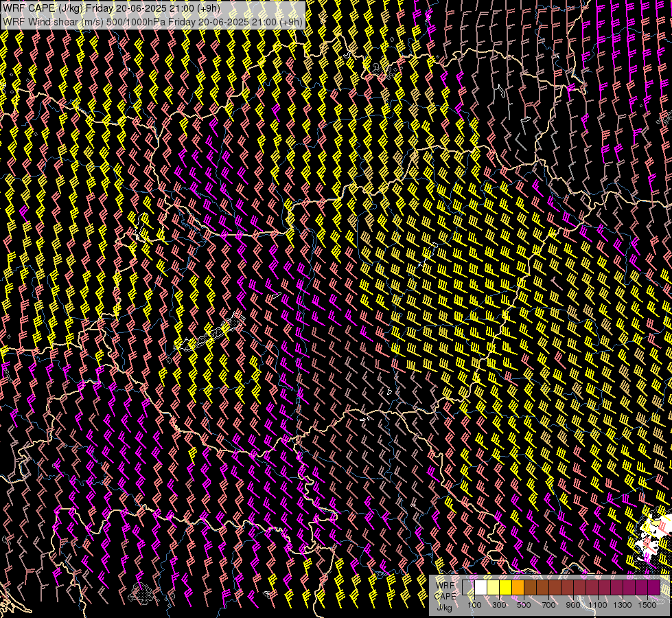The width and height of the screenshot is (672, 618).
Task: Click the 1500 legend value label
Action: 647,605
